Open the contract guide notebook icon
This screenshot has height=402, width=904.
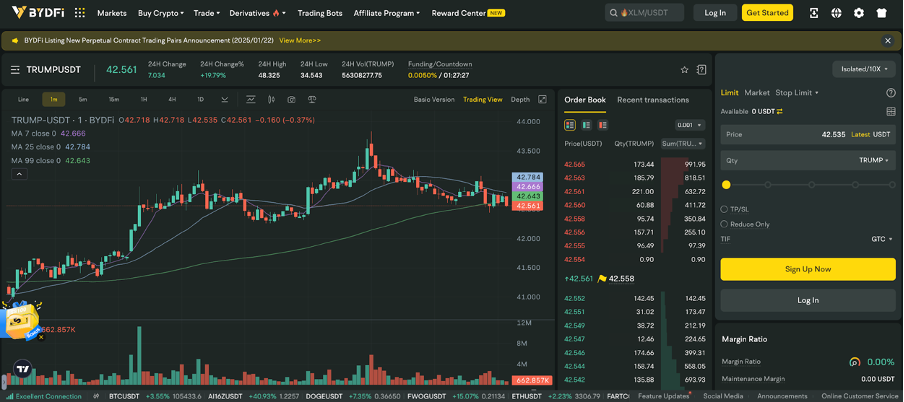click(701, 70)
